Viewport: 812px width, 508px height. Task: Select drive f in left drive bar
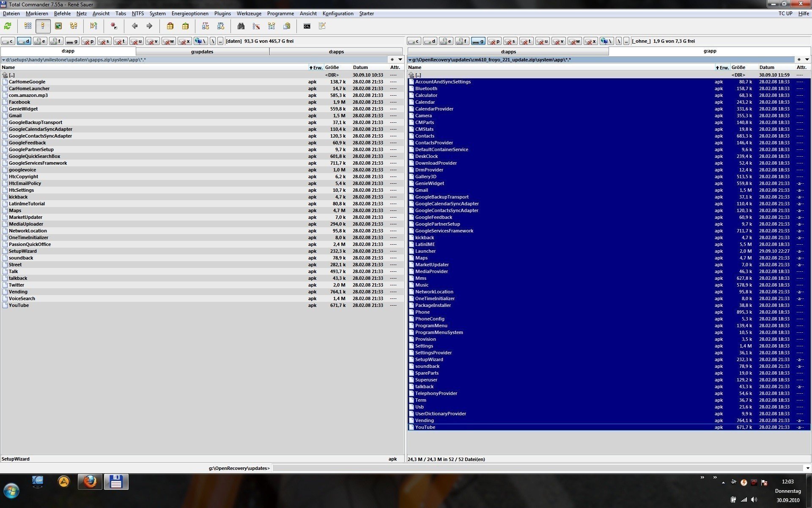point(56,41)
